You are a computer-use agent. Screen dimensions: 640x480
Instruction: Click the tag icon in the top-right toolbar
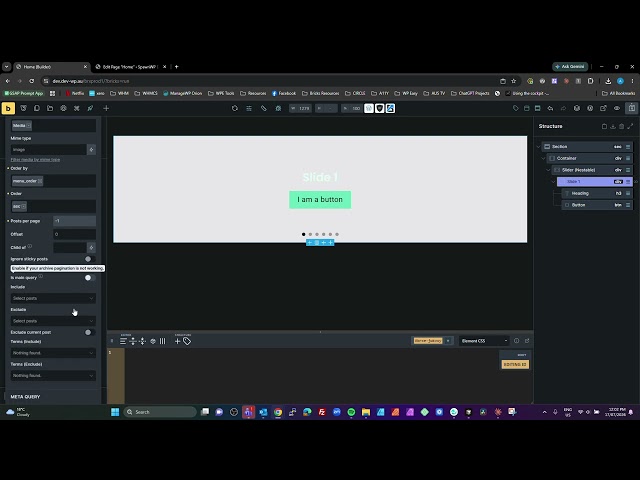click(x=516, y=108)
